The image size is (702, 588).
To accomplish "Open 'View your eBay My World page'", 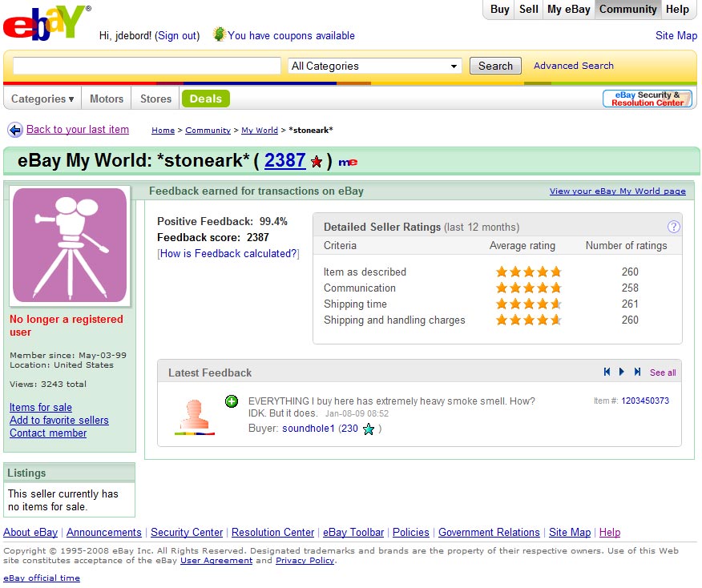I will pyautogui.click(x=617, y=191).
